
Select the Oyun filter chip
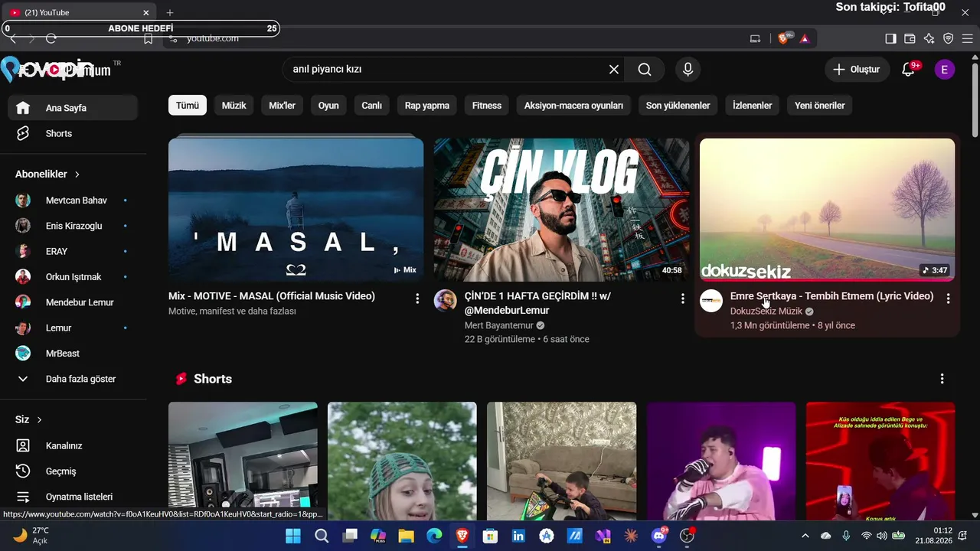[328, 106]
